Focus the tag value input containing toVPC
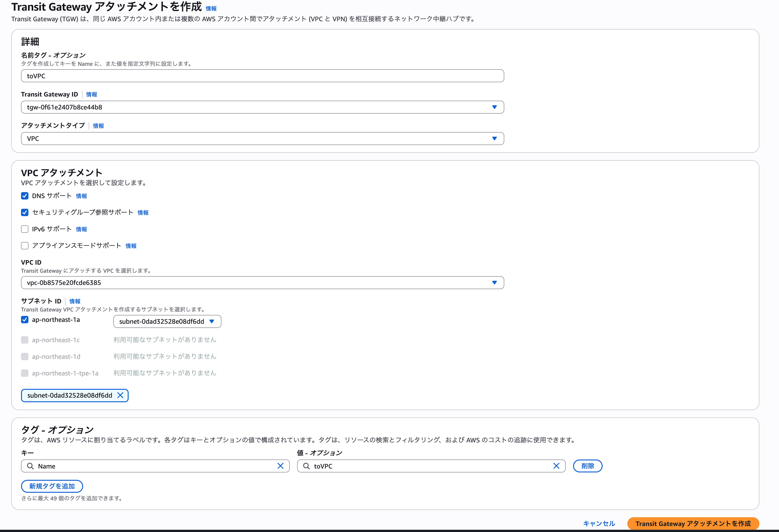Screen dimensions: 779x532 431,466
